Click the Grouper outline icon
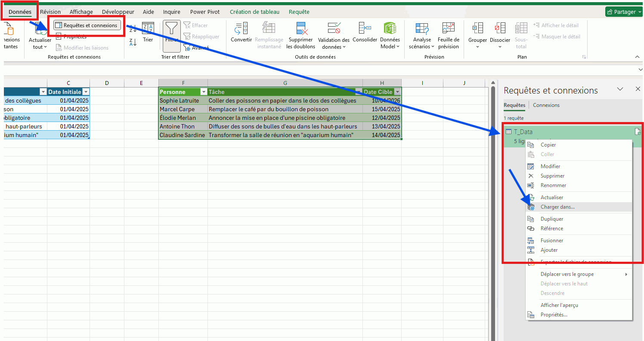The height and width of the screenshot is (341, 644). click(477, 29)
